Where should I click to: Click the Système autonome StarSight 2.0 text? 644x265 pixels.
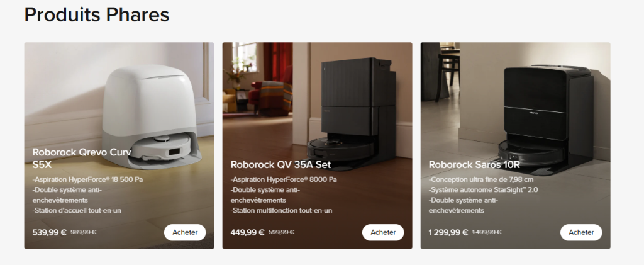click(484, 190)
